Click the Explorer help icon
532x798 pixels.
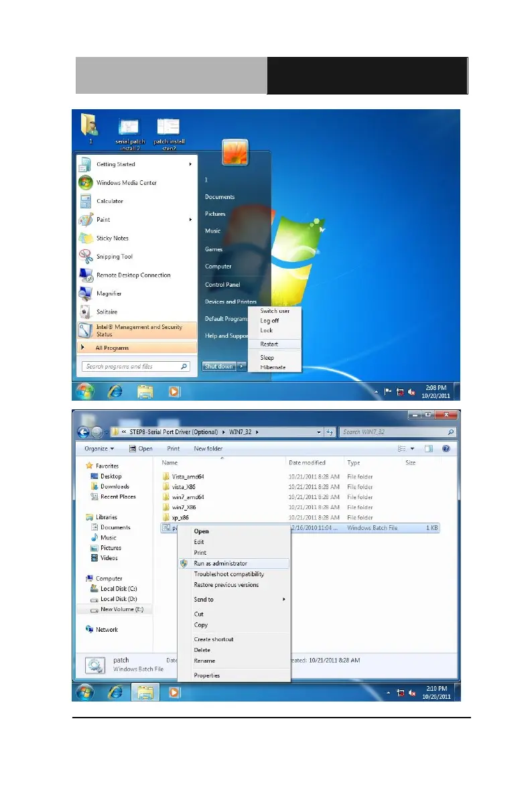446,449
